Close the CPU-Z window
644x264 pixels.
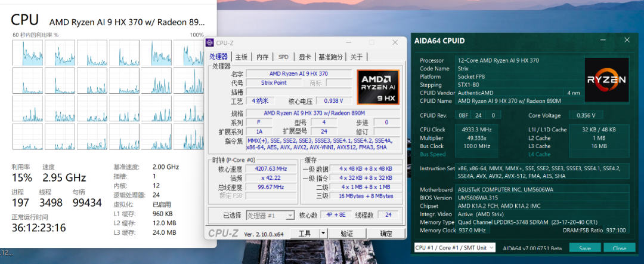pos(395,43)
